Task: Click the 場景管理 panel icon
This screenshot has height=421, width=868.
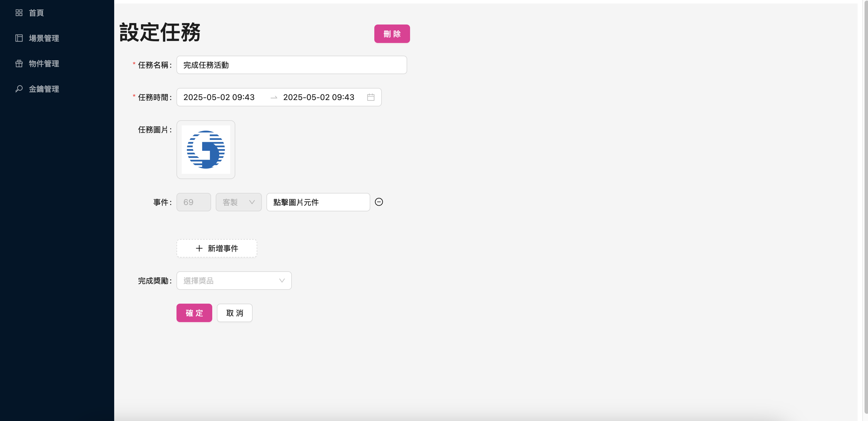Action: pyautogui.click(x=19, y=38)
